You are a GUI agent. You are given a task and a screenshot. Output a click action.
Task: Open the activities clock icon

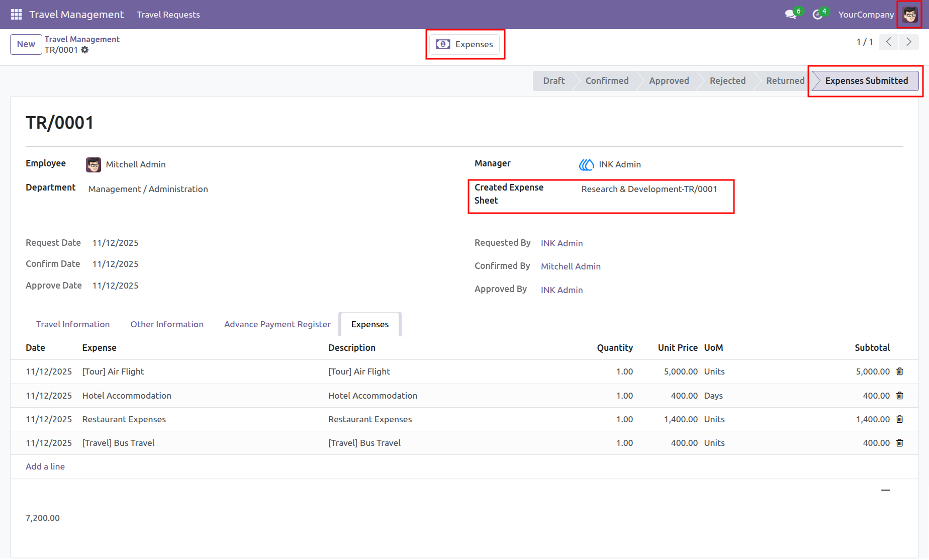pos(817,15)
